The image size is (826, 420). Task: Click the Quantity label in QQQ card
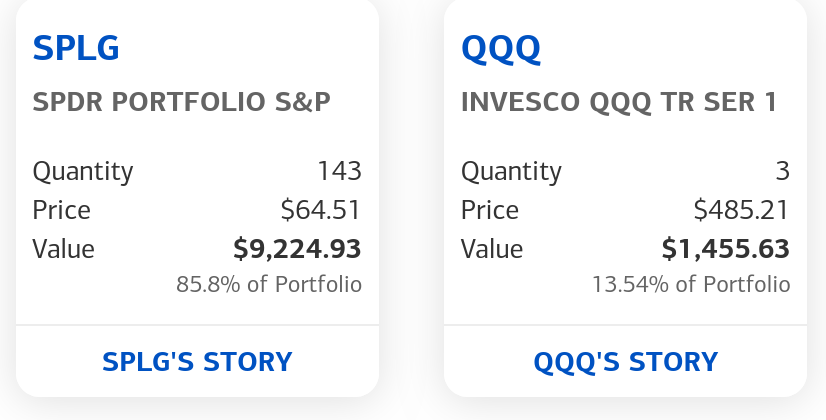tap(510, 171)
